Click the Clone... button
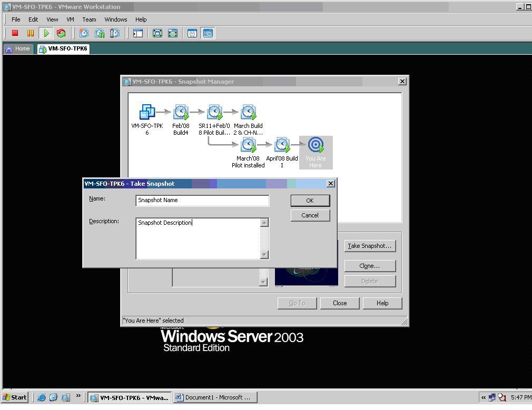Viewport: 532px width, 410px height. coord(370,266)
